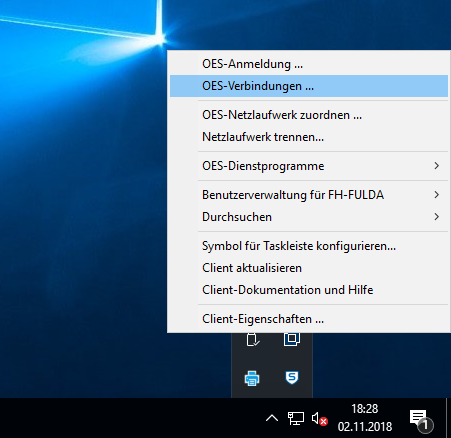The image size is (451, 438).
Task: Choose Symbol für Taskleiste konfigurieren
Action: [x=309, y=246]
